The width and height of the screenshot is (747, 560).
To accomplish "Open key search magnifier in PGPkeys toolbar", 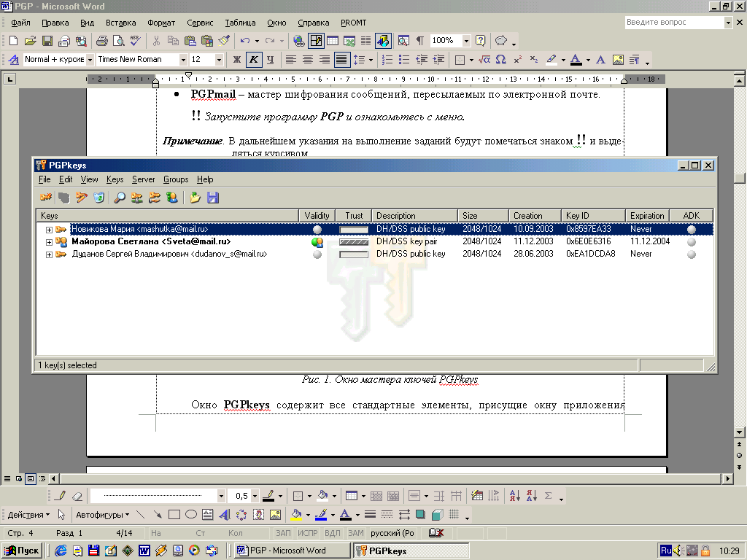I will (120, 197).
